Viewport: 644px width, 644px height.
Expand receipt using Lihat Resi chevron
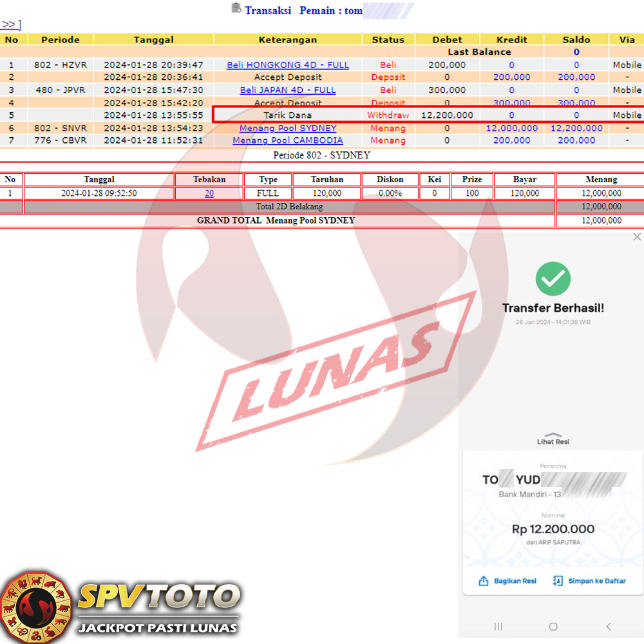coord(553,435)
